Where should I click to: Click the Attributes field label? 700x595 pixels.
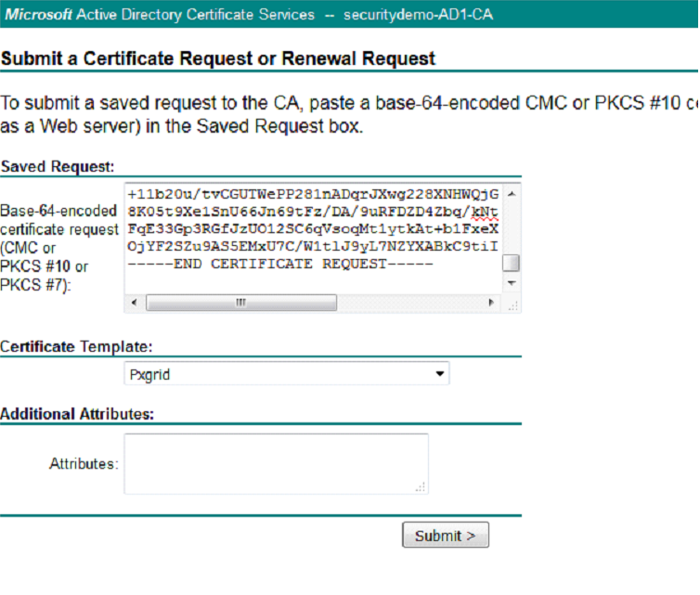[84, 464]
